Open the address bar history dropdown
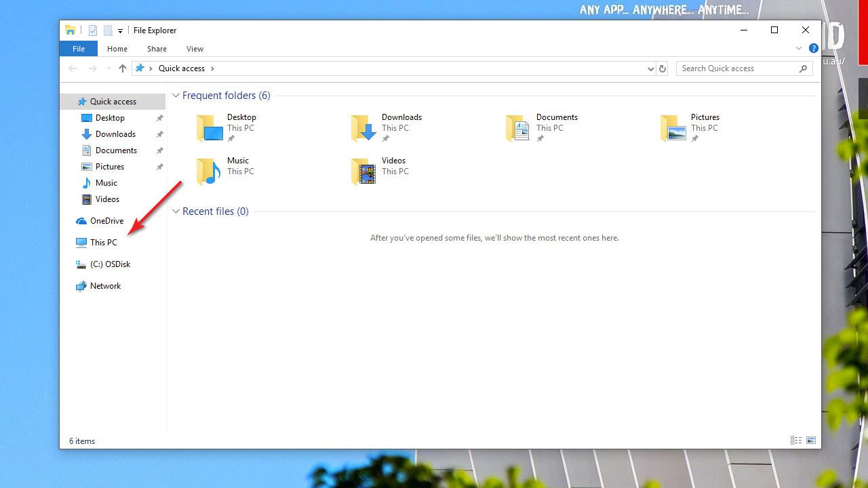This screenshot has width=868, height=488. point(651,68)
